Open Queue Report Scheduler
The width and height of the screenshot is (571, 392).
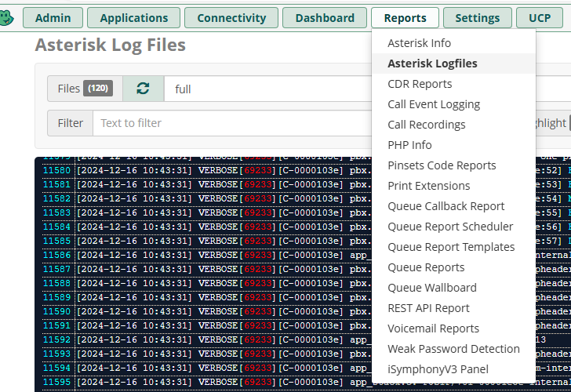click(x=453, y=227)
